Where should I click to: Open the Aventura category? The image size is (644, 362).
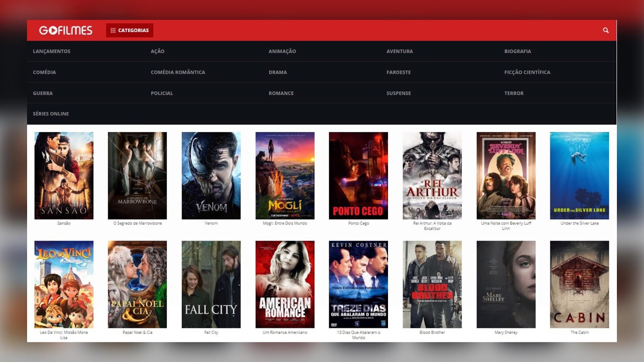point(400,51)
